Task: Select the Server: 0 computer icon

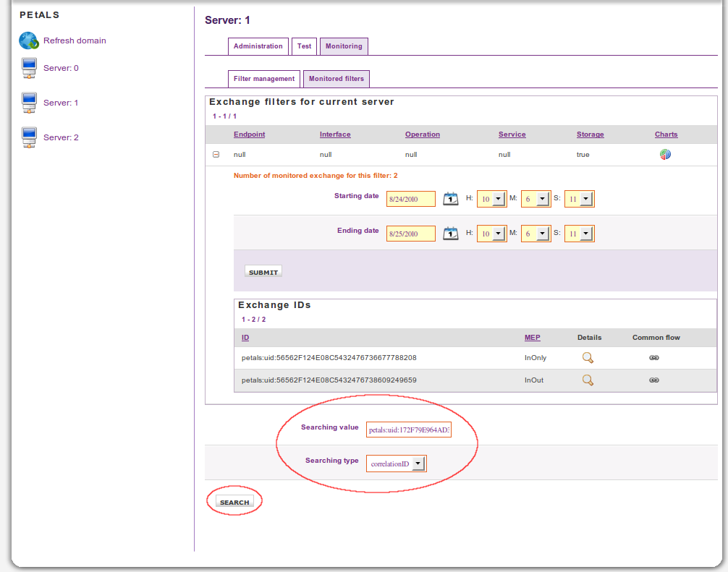Action: click(x=29, y=69)
